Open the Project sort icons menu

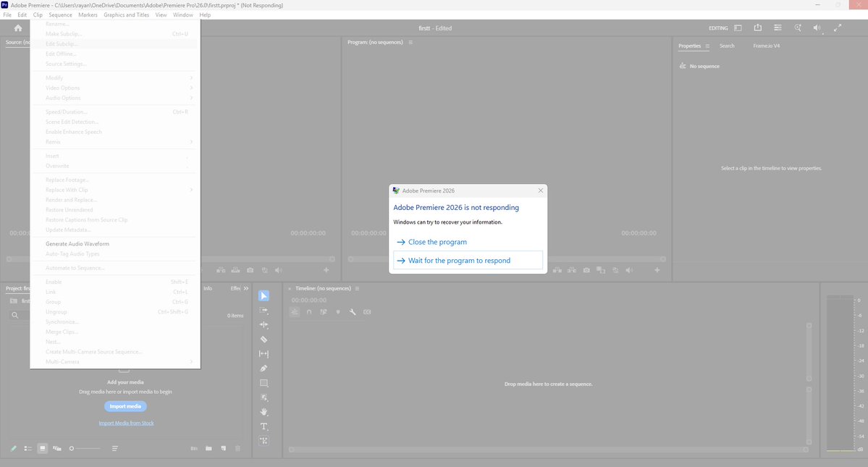click(114, 448)
